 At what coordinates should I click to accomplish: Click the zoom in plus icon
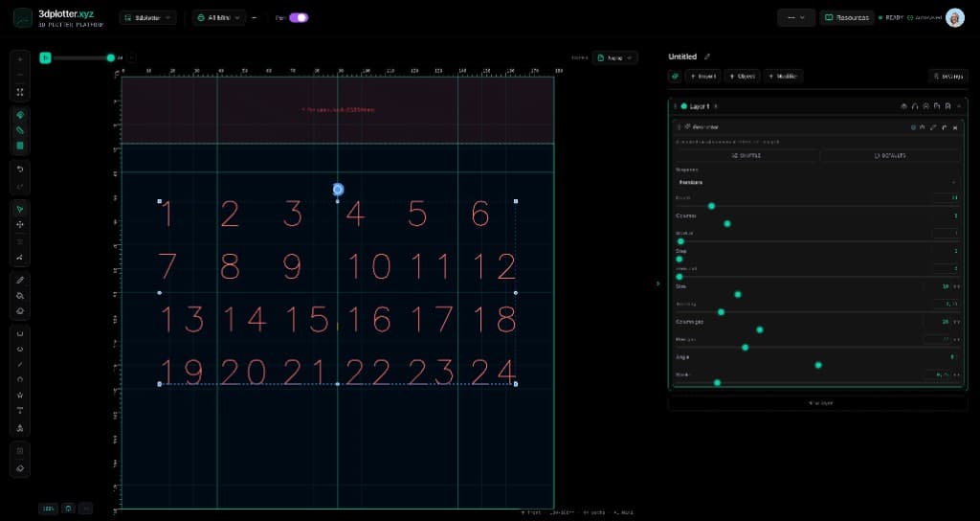click(20, 59)
